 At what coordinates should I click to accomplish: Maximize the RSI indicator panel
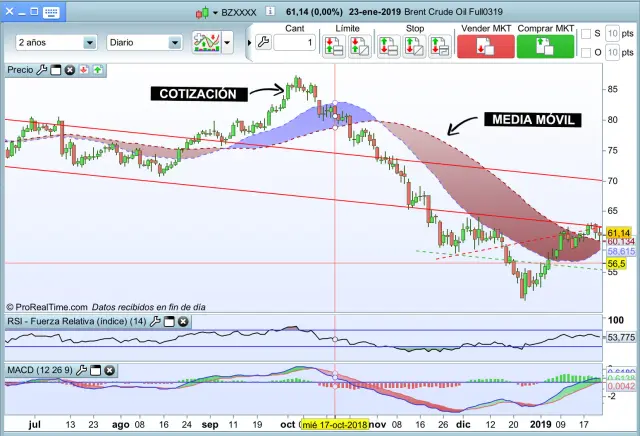click(x=171, y=321)
